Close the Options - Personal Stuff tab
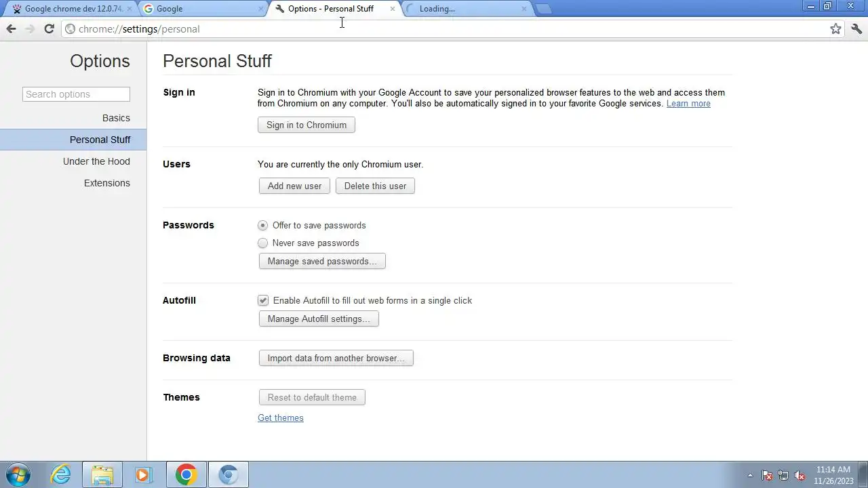This screenshot has width=868, height=488. pos(392,9)
